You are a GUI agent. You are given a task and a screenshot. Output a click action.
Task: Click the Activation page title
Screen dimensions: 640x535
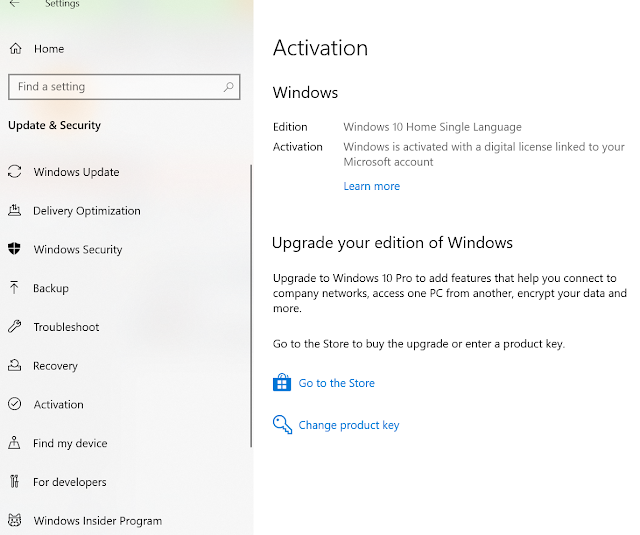320,48
